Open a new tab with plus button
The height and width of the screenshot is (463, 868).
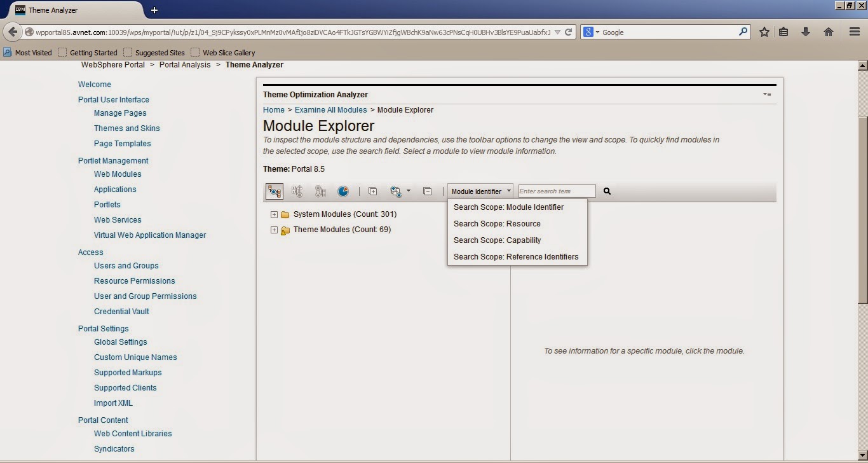pyautogui.click(x=154, y=10)
